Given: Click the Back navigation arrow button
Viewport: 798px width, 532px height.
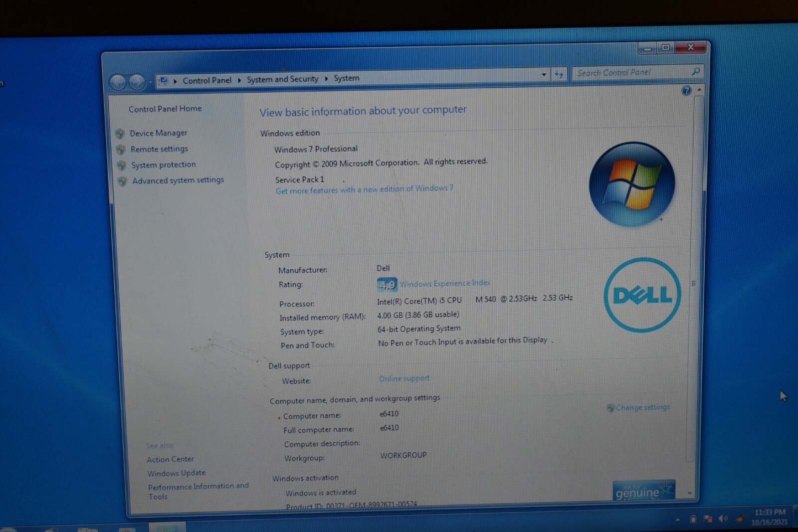Looking at the screenshot, I should [118, 82].
